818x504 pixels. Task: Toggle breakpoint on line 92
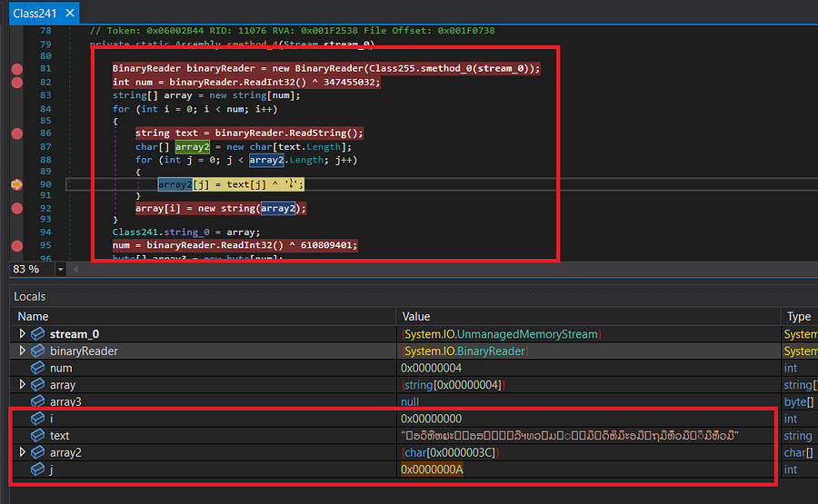(16, 209)
